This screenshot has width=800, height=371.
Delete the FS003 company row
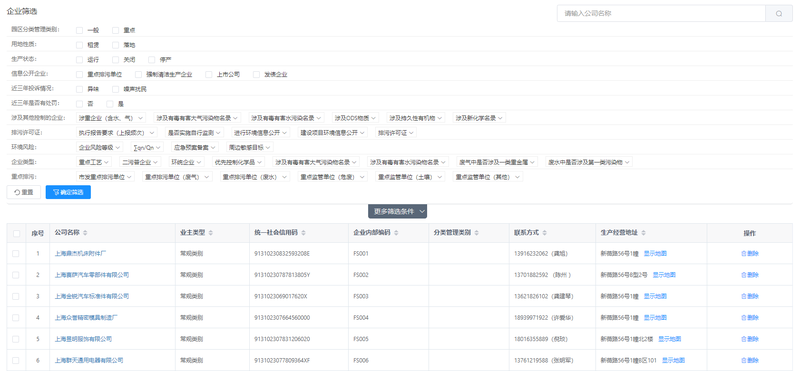(x=749, y=296)
